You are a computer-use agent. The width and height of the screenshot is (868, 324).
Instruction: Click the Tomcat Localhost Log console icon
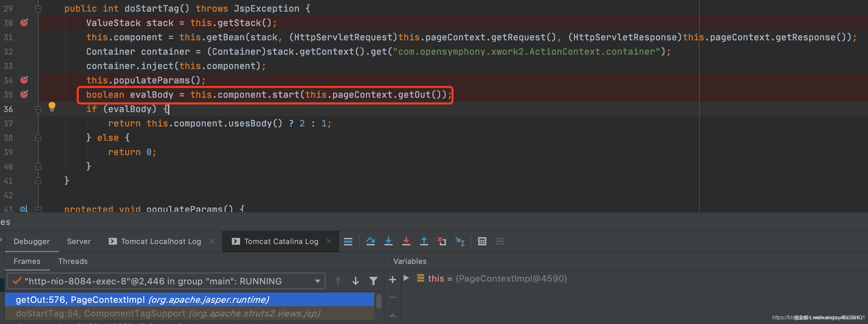pos(113,241)
